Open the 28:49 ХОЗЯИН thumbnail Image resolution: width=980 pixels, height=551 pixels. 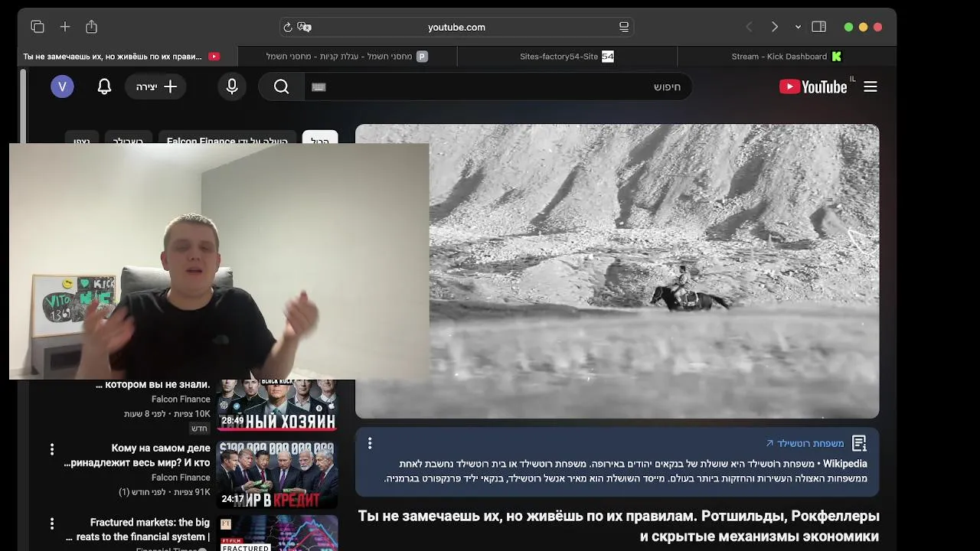(x=276, y=406)
